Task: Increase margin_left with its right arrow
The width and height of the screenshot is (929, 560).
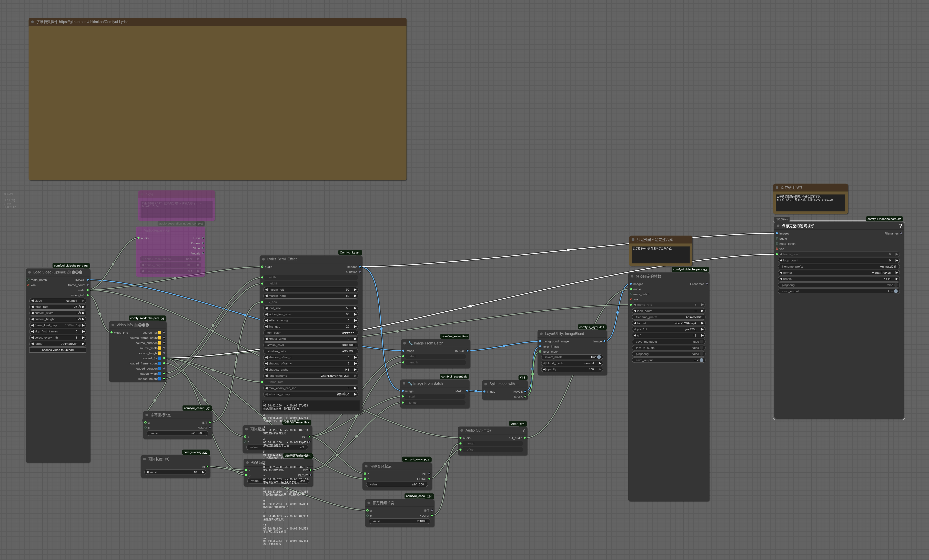Action: tap(355, 290)
